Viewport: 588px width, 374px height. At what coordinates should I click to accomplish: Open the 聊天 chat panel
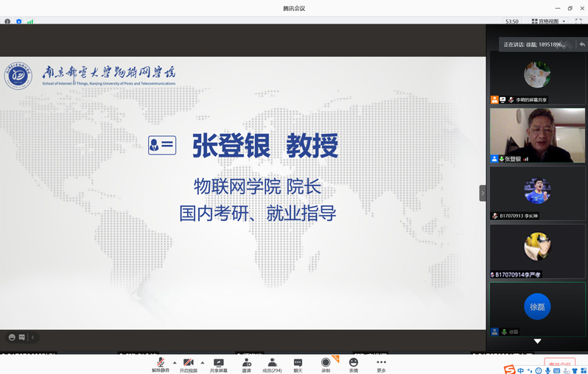pos(298,364)
